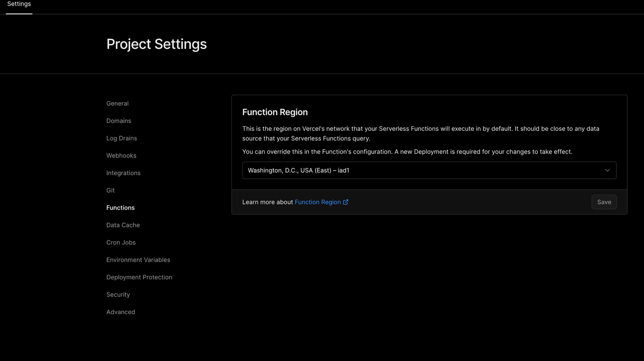Open Webhooks settings
644x361 pixels.
pos(121,156)
